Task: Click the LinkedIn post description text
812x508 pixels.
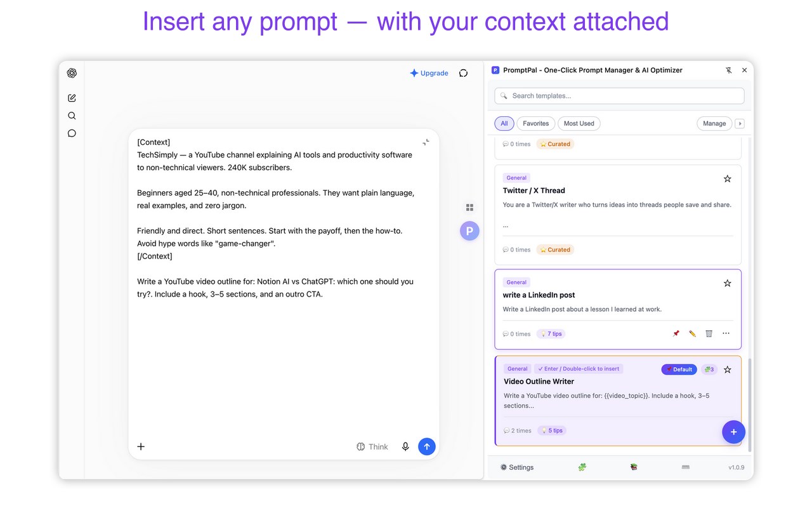Action: coord(582,310)
